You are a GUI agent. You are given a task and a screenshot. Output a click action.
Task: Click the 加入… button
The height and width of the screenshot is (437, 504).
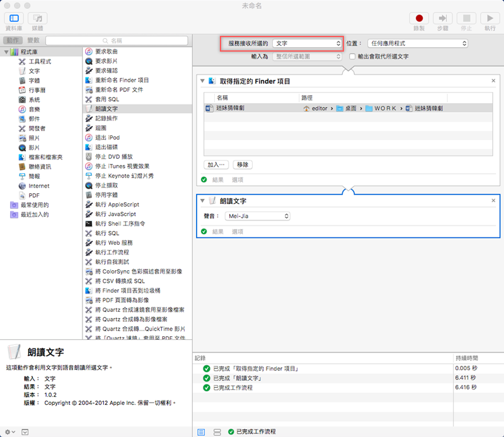(217, 164)
